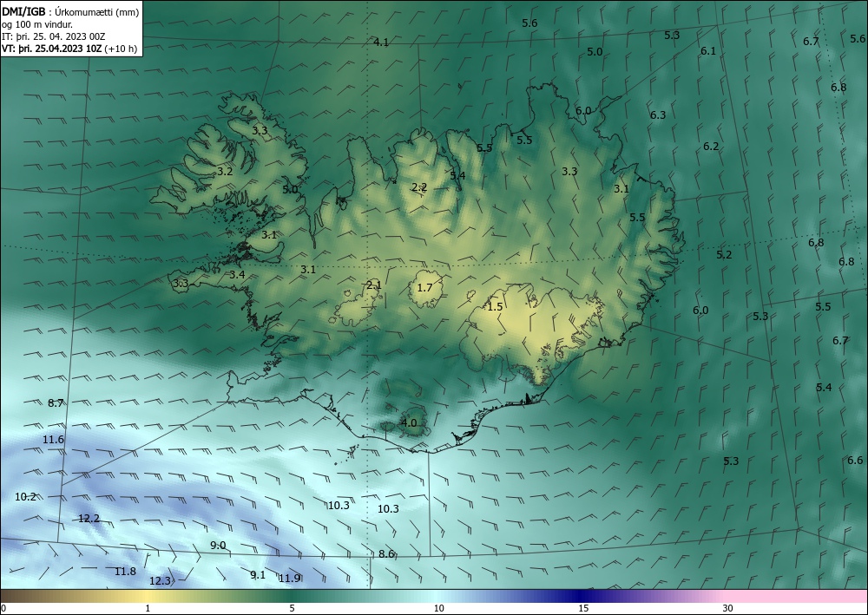Viewport: 868px width, 615px height.
Task: Click the 6.3 value on the map
Action: tap(658, 115)
